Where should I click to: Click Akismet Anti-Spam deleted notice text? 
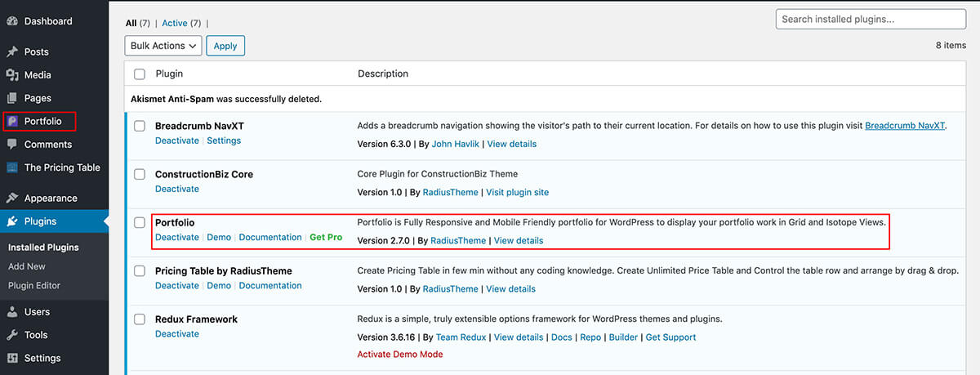pyautogui.click(x=226, y=99)
